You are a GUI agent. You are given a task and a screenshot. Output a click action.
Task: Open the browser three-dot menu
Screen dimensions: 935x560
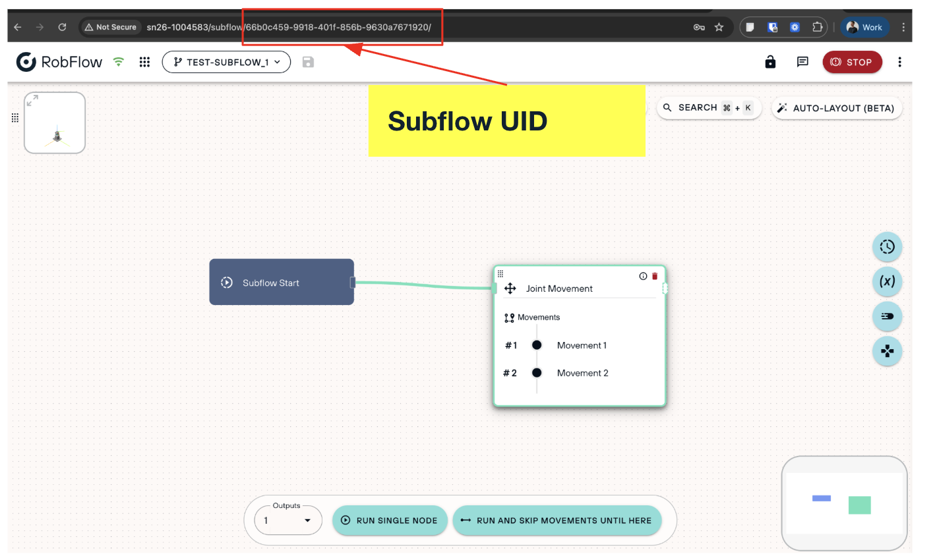[x=903, y=27]
